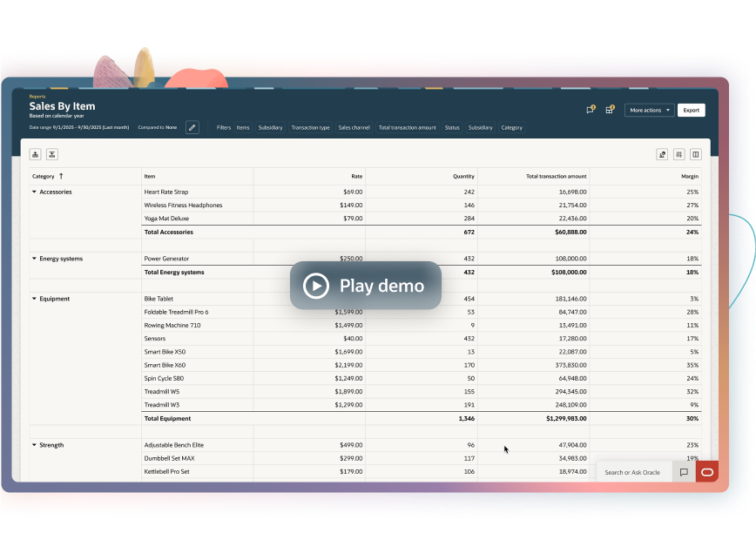The height and width of the screenshot is (533, 756).
Task: Select the Sales channel filter
Action: (354, 128)
